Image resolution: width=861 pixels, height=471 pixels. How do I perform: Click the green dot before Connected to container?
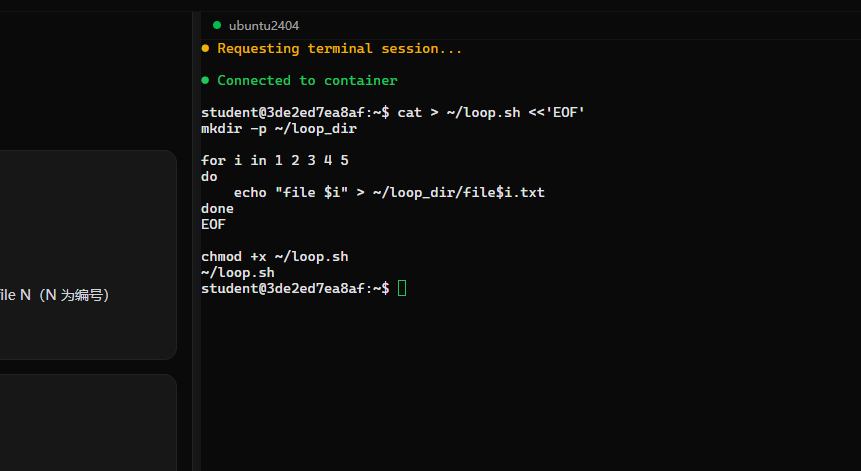(x=205, y=80)
